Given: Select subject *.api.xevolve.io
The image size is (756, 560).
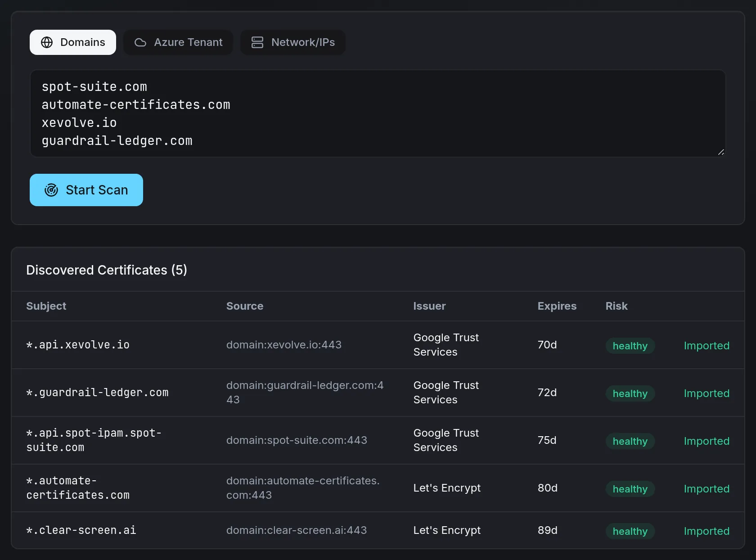Looking at the screenshot, I should click(x=78, y=345).
